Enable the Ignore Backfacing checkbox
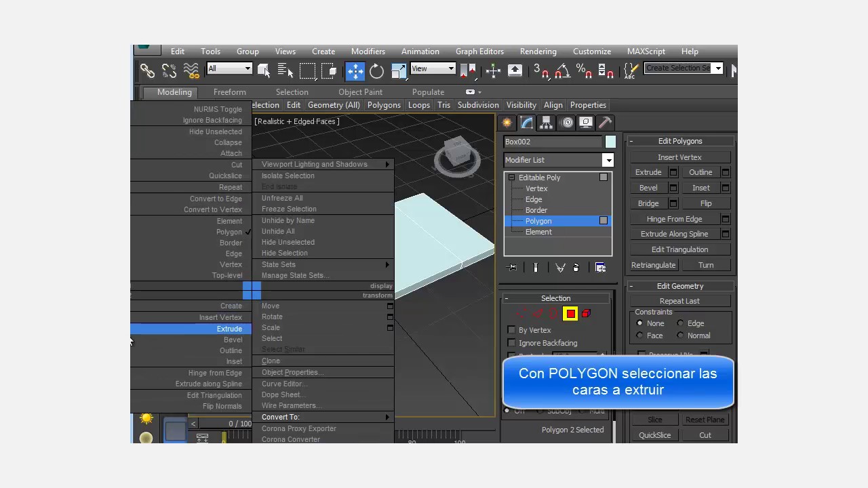868x488 pixels. tap(512, 343)
